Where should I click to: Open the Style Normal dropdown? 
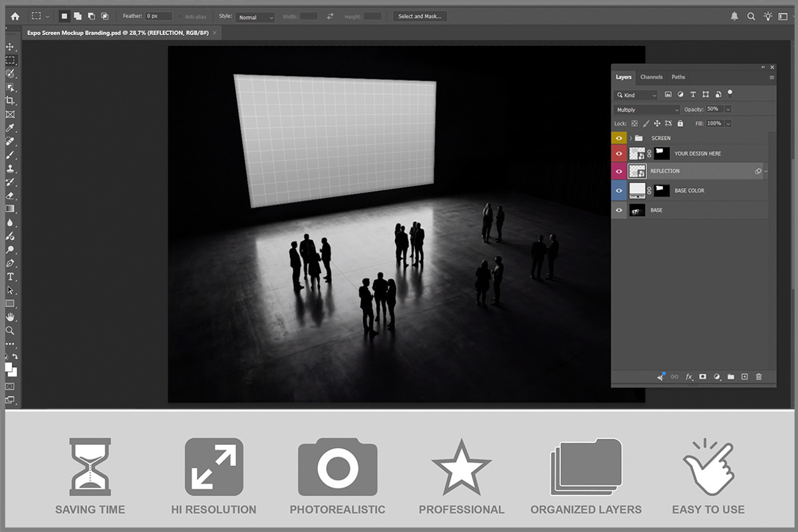pos(255,17)
